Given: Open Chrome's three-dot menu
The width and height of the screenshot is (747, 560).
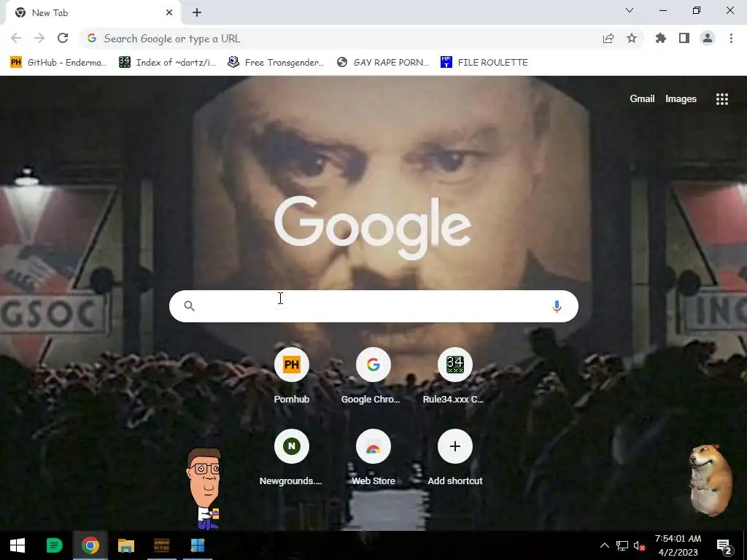Looking at the screenshot, I should [x=731, y=38].
